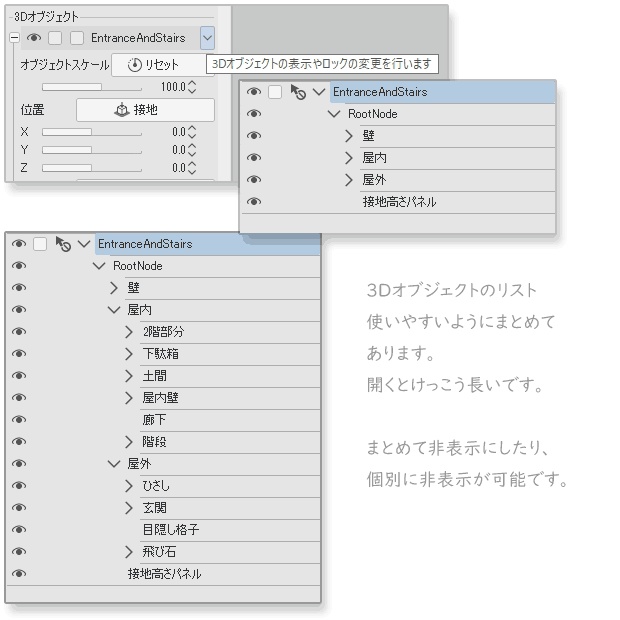This screenshot has width=620, height=620.
Task: Click the eye icon beside 飛び石
Action: point(19,551)
